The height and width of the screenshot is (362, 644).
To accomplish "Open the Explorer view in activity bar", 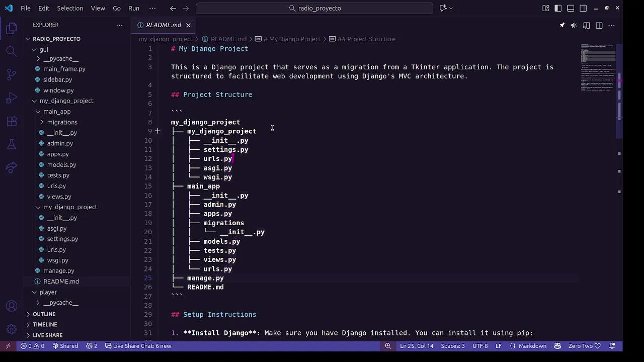I will click(12, 29).
